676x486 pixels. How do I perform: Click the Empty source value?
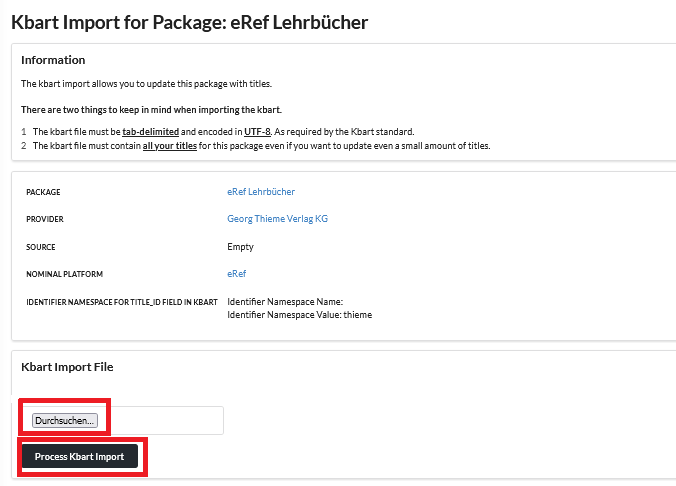240,246
